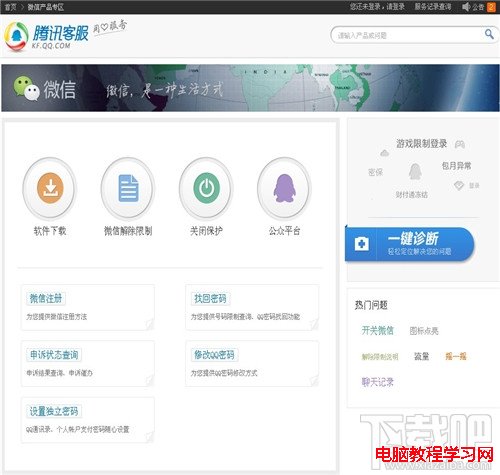Click the Tencent customer service penguin logo
Image resolution: width=500 pixels, height=475 pixels.
point(16,36)
